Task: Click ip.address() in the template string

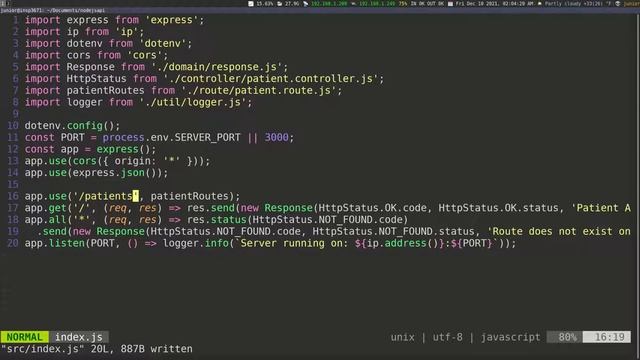Action: [402, 244]
